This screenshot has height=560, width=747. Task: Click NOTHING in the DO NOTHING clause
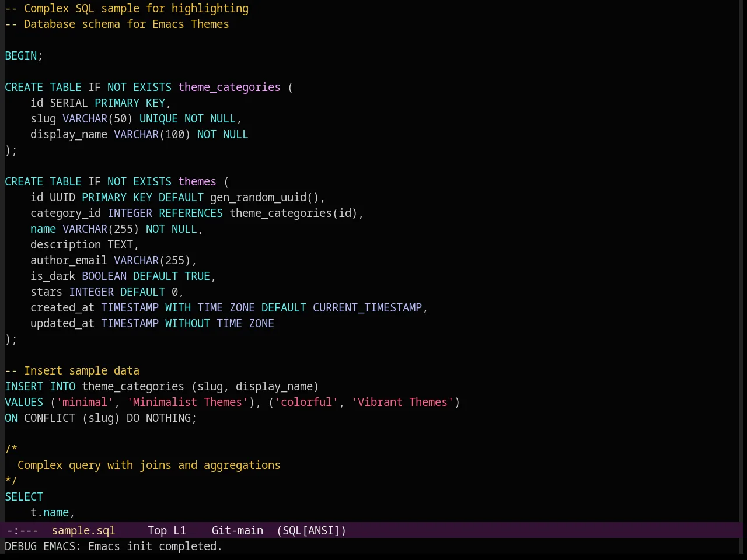pyautogui.click(x=169, y=418)
